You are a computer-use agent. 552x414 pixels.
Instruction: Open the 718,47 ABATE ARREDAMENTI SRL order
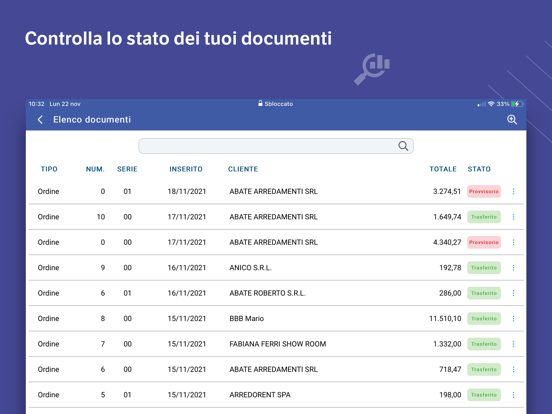tap(276, 369)
